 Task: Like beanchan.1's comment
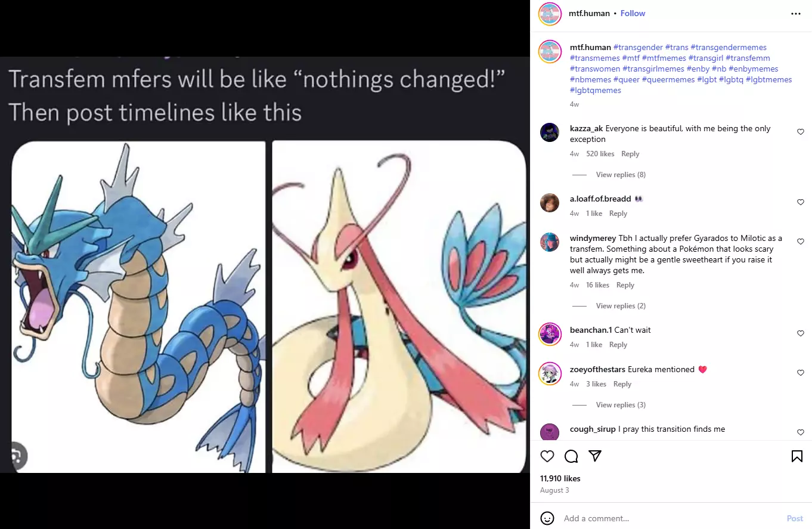pos(801,333)
